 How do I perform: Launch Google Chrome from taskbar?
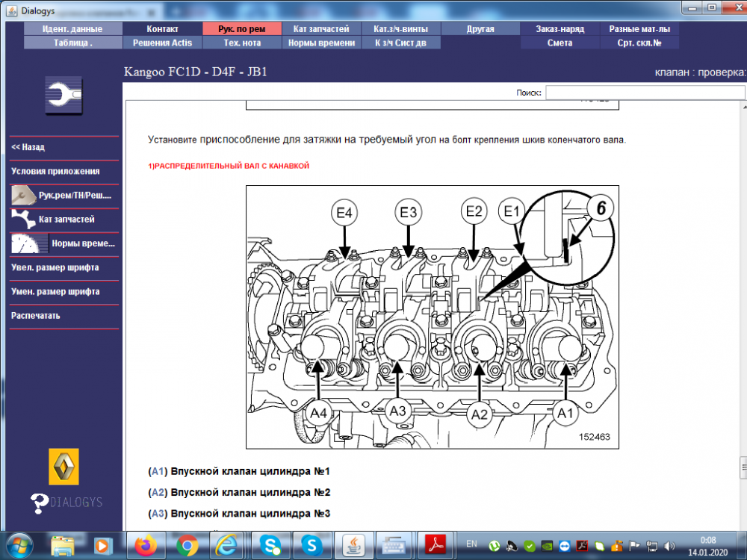(x=187, y=545)
